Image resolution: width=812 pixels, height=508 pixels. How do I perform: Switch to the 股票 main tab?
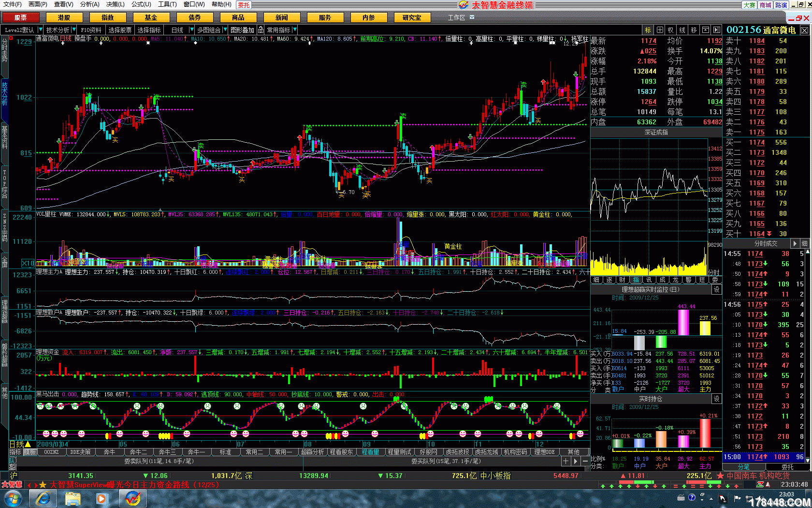(21, 17)
